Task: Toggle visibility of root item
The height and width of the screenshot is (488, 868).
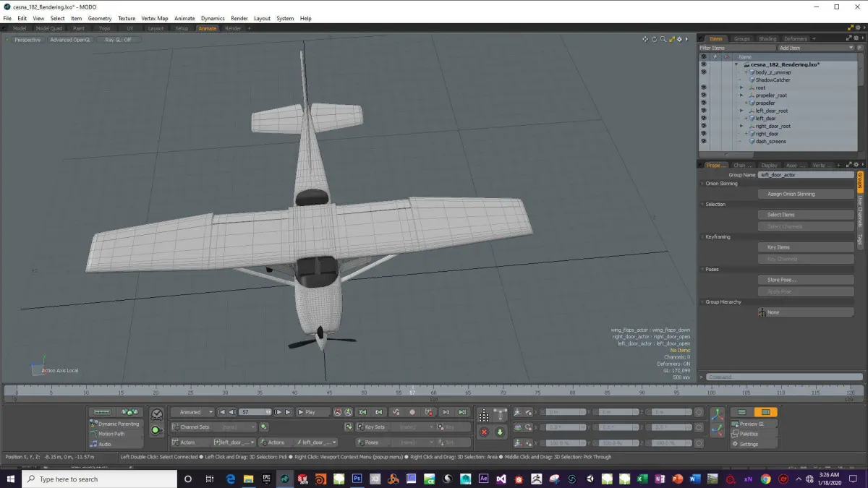Action: coord(703,87)
